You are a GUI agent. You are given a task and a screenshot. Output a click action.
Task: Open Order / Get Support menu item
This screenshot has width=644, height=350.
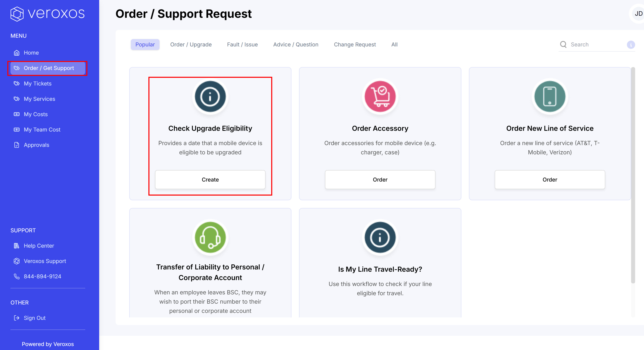pyautogui.click(x=48, y=68)
